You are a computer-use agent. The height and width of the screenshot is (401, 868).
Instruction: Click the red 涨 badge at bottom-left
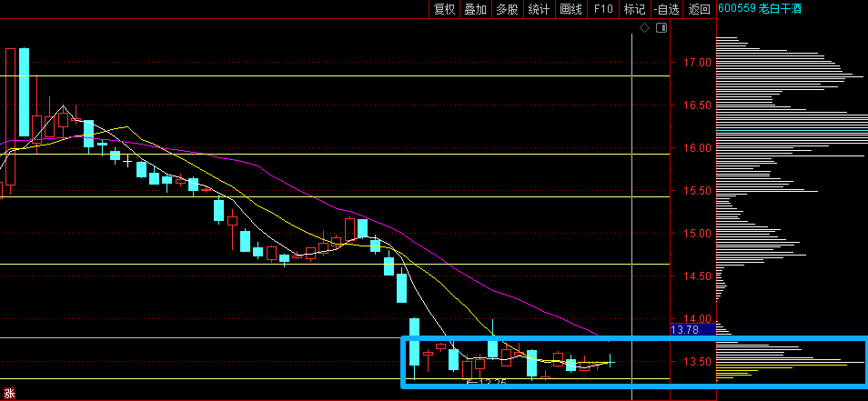[8, 394]
